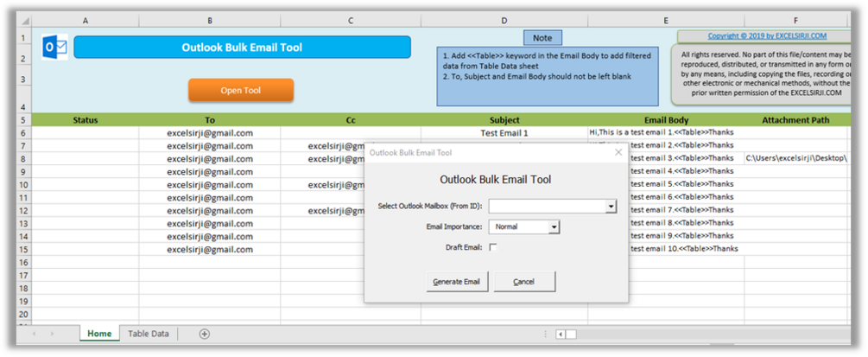The height and width of the screenshot is (357, 868).
Task: Switch to the Home sheet tab
Action: [x=99, y=334]
